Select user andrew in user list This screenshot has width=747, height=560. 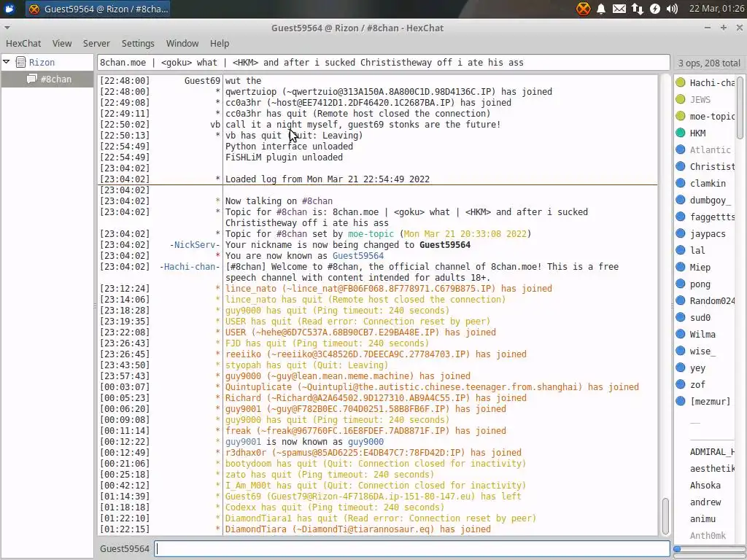tap(705, 502)
